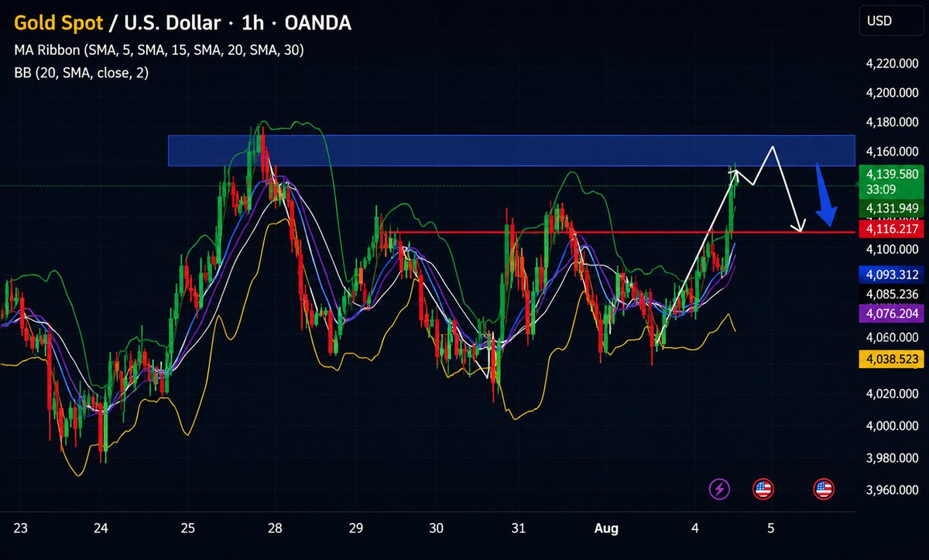The image size is (929, 560).
Task: Click the 3,960.000 price axis label
Action: (893, 490)
